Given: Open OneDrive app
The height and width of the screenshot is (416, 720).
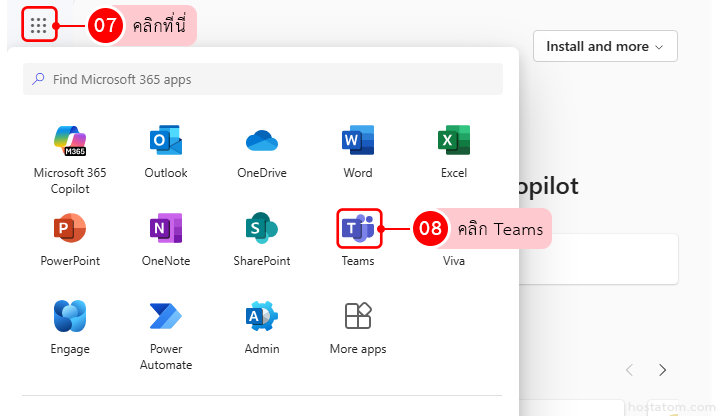Looking at the screenshot, I should pyautogui.click(x=262, y=141).
